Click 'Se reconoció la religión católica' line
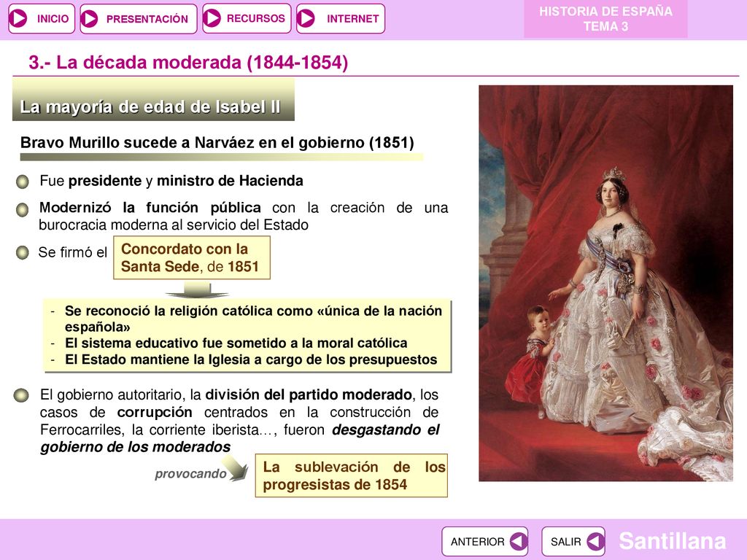Viewport: 747px width, 560px height. click(253, 319)
